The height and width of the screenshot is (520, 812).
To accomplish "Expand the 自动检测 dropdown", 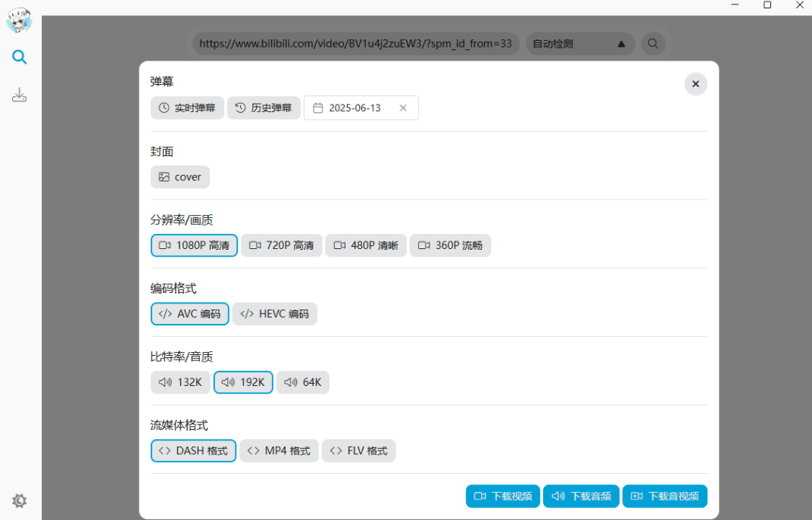I will click(579, 44).
